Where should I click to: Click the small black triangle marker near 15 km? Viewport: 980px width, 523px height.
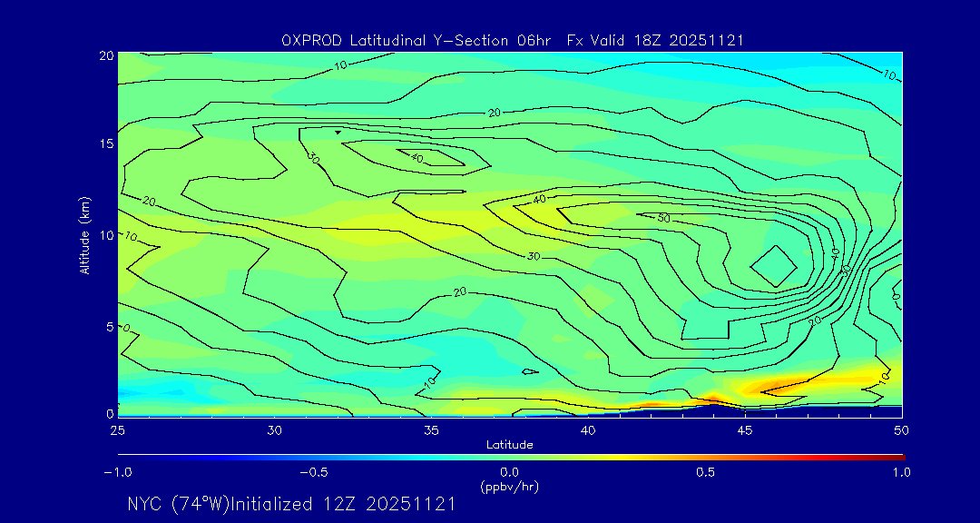(x=338, y=133)
